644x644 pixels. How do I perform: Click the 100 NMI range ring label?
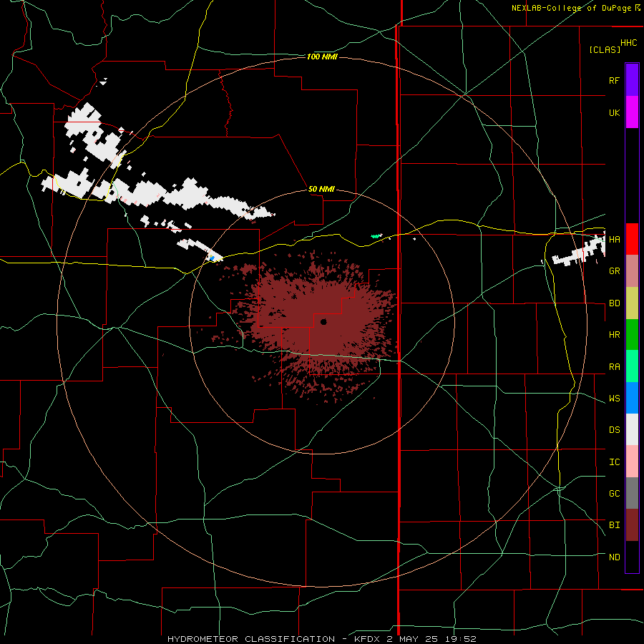pyautogui.click(x=322, y=57)
